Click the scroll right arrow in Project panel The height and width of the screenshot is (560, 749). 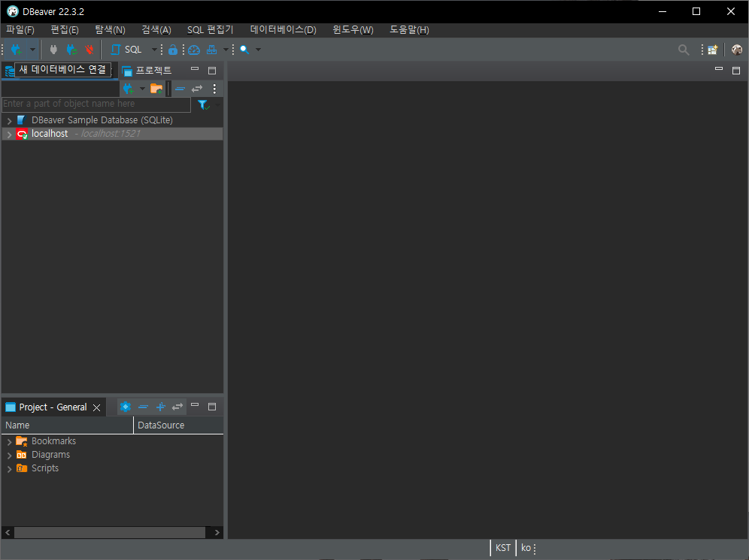(217, 532)
